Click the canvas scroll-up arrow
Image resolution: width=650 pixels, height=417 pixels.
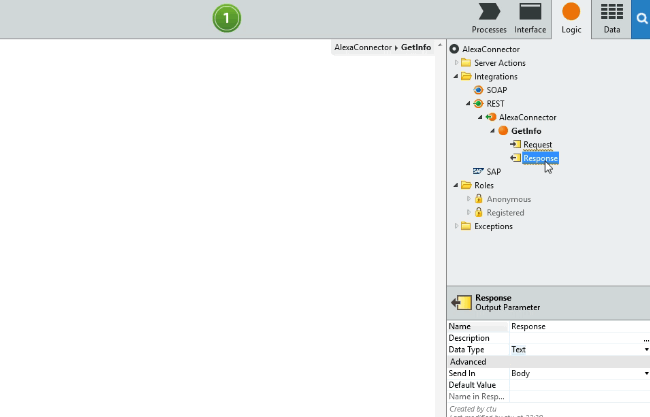[x=440, y=45]
